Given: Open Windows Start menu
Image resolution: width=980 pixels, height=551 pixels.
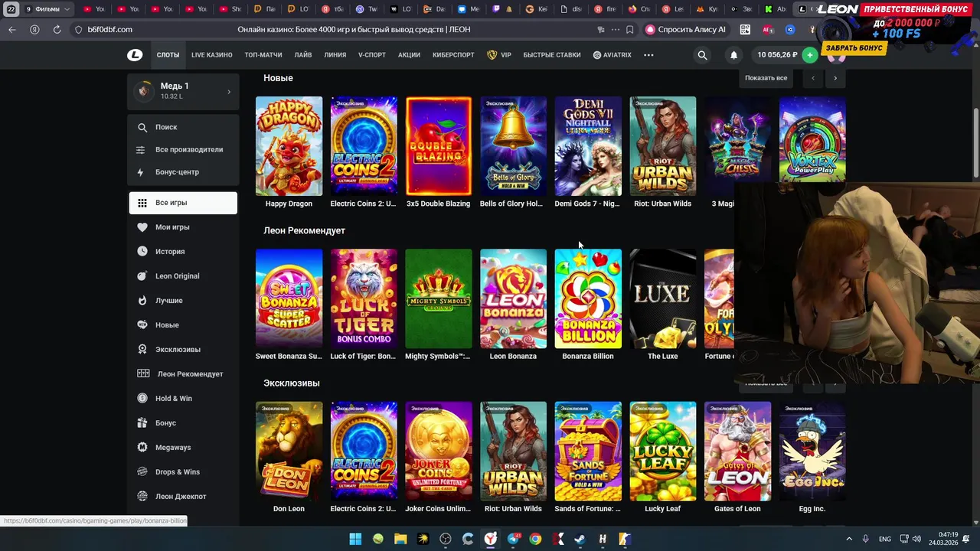Looking at the screenshot, I should point(355,539).
